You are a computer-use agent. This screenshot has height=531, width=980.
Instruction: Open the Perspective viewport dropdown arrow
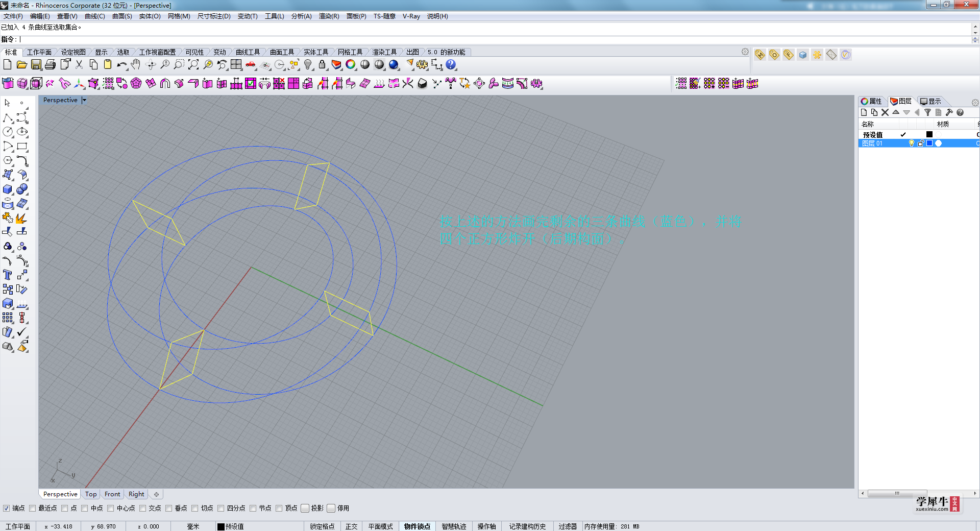pyautogui.click(x=84, y=100)
